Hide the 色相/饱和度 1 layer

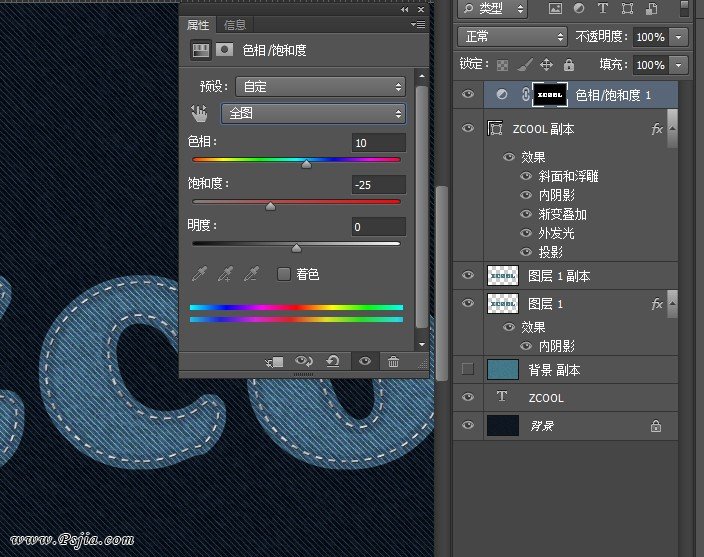coord(468,94)
